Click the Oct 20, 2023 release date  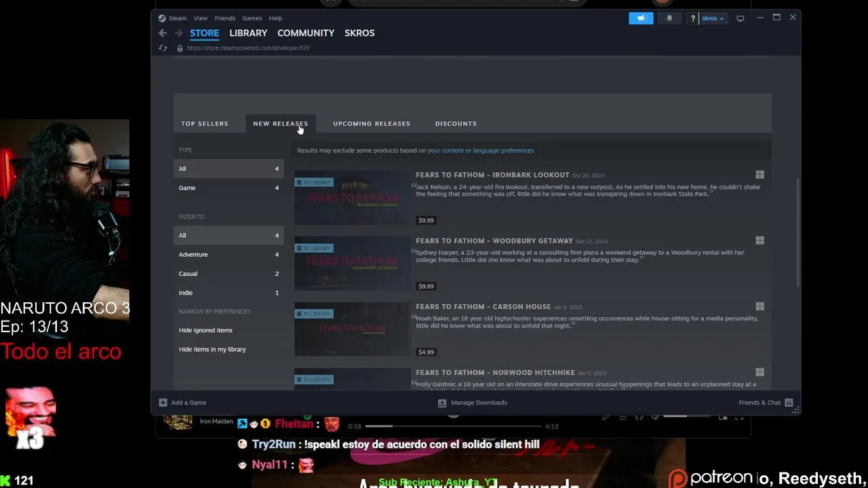(588, 176)
